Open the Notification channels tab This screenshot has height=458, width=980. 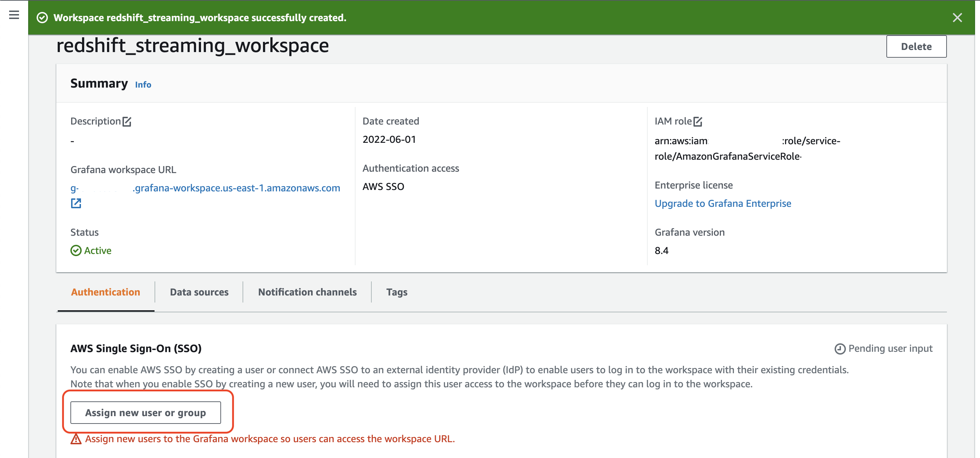(307, 292)
